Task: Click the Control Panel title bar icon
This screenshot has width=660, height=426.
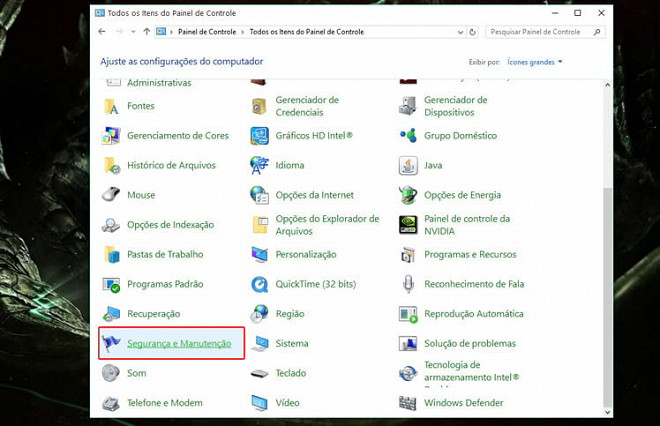Action: [100, 13]
